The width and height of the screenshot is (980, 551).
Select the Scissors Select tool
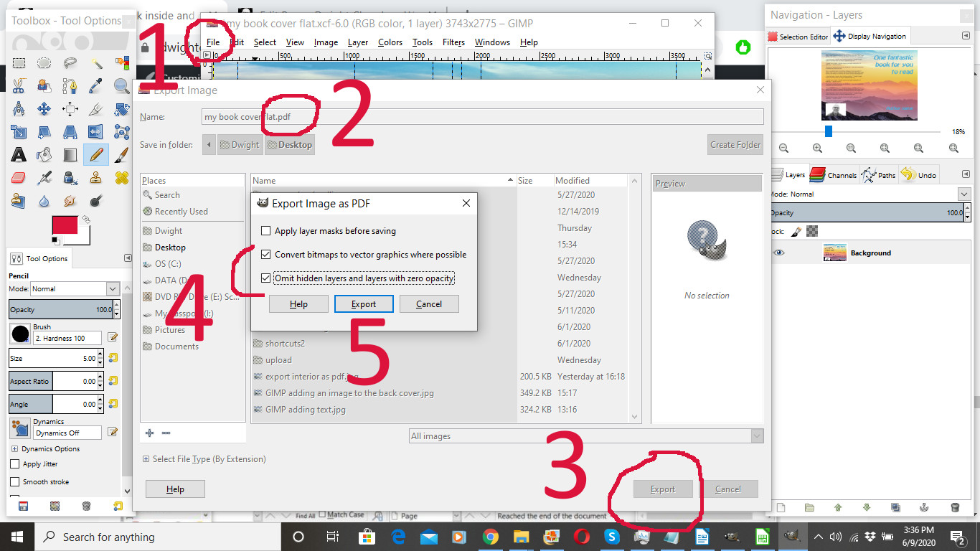coord(19,86)
